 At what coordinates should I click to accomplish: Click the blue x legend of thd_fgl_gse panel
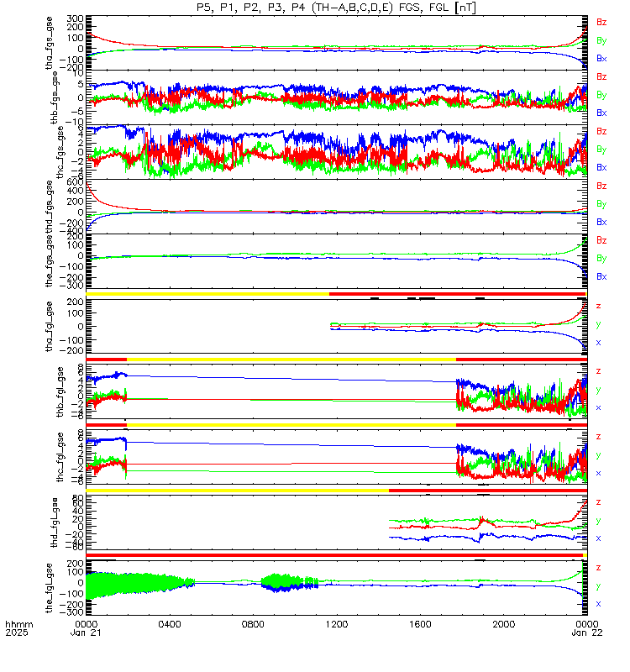(x=598, y=538)
